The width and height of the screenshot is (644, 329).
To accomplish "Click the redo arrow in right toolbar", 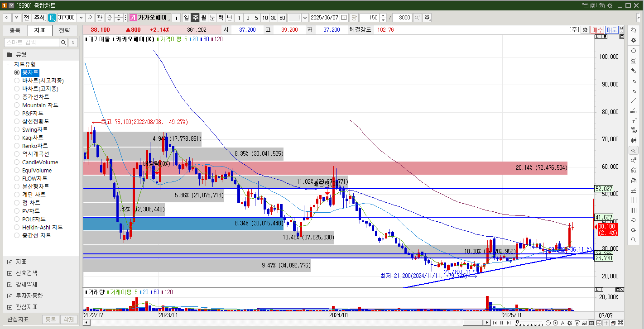I will (634, 230).
